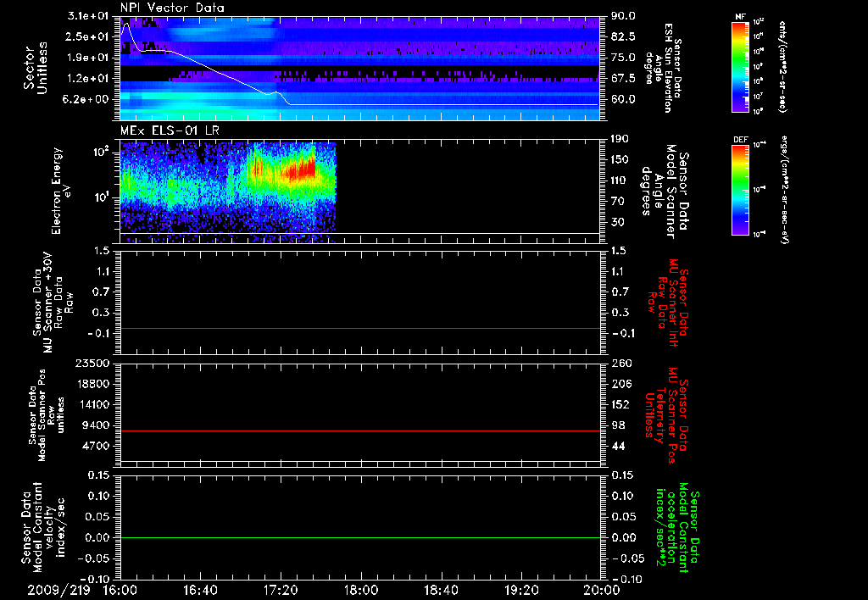Click the red line in Scanner Pos panel
The width and height of the screenshot is (868, 600).
(x=360, y=431)
